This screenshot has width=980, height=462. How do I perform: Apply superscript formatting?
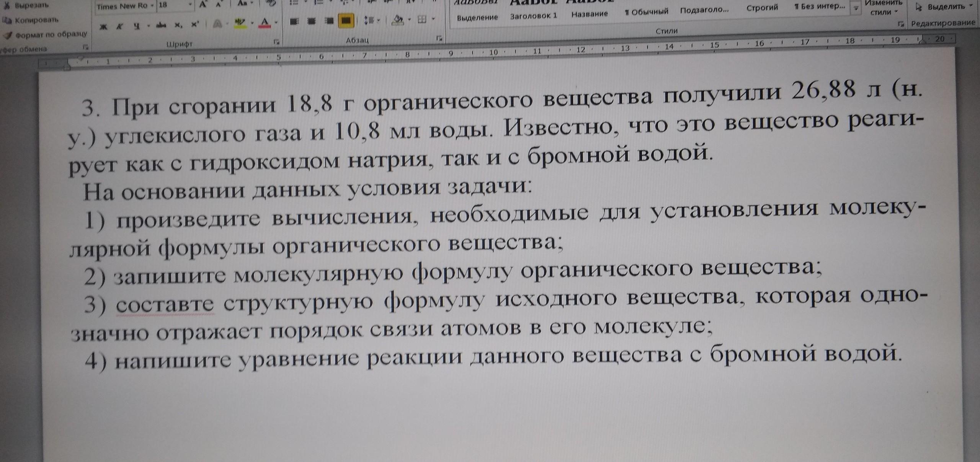[195, 24]
